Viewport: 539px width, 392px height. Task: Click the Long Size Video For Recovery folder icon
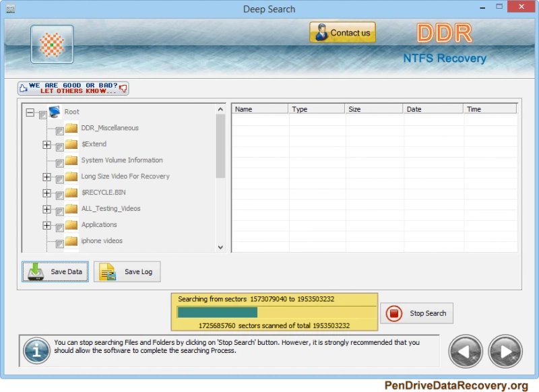click(71, 176)
